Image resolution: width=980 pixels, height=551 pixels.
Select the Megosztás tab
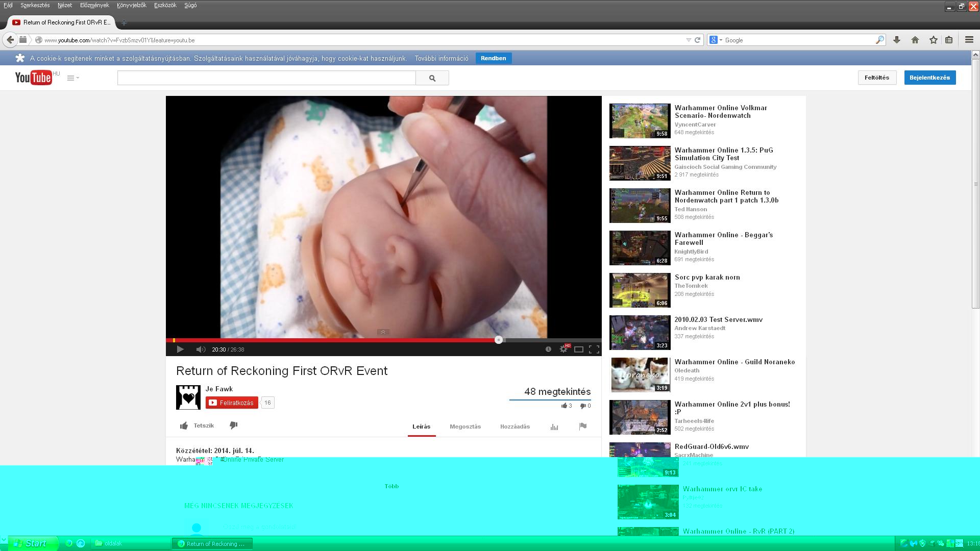[465, 427]
